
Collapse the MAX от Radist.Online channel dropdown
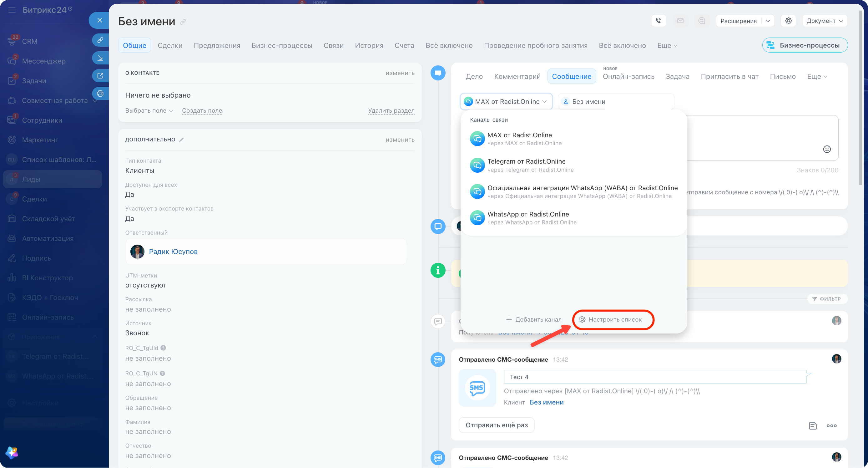pos(506,101)
